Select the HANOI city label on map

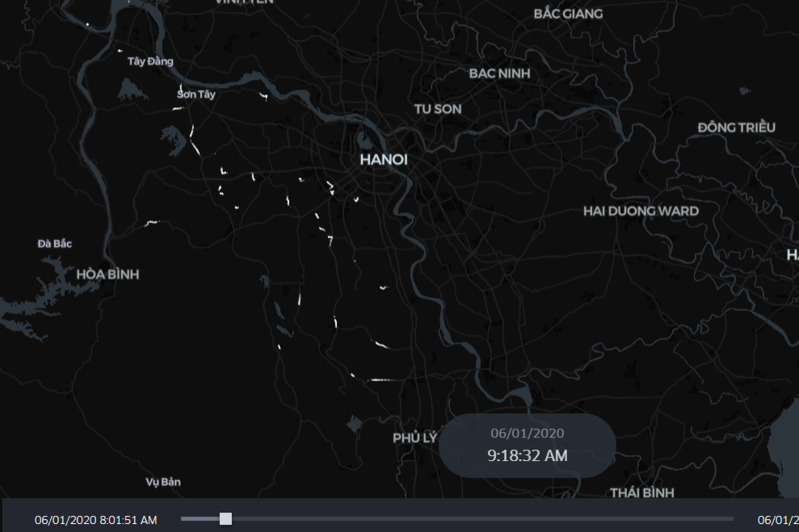point(384,160)
